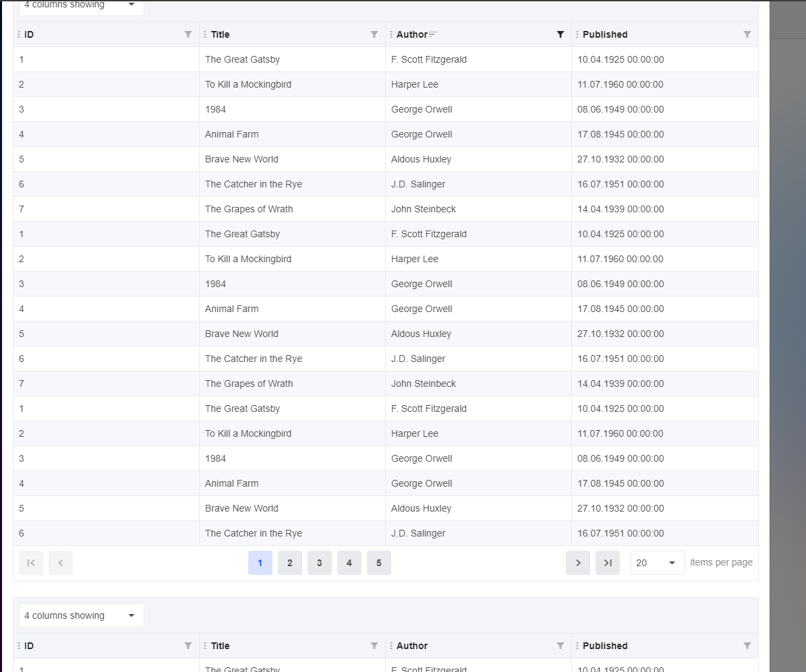Click drag handle of top grid ID column
This screenshot has width=806, height=672.
tap(19, 34)
